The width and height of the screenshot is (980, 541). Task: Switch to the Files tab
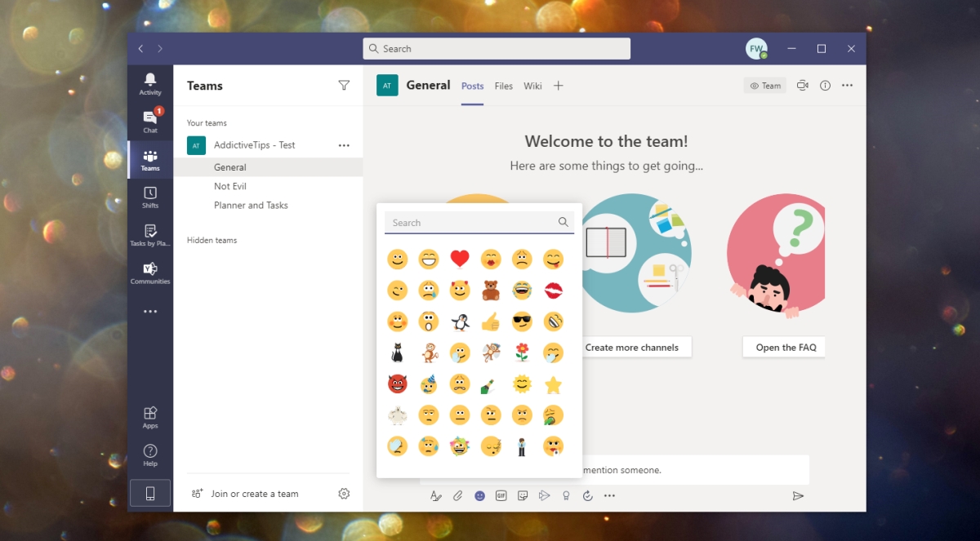click(504, 86)
